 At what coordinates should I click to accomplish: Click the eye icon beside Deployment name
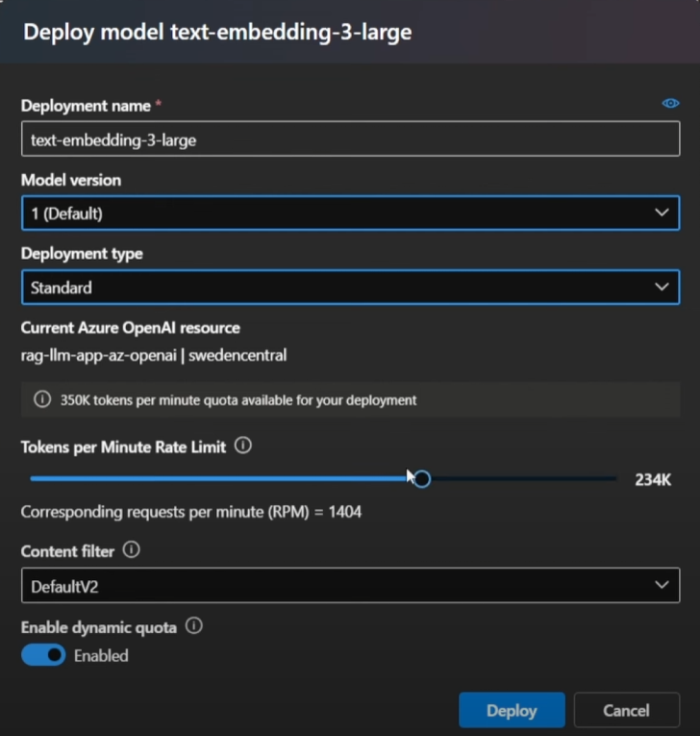point(670,103)
